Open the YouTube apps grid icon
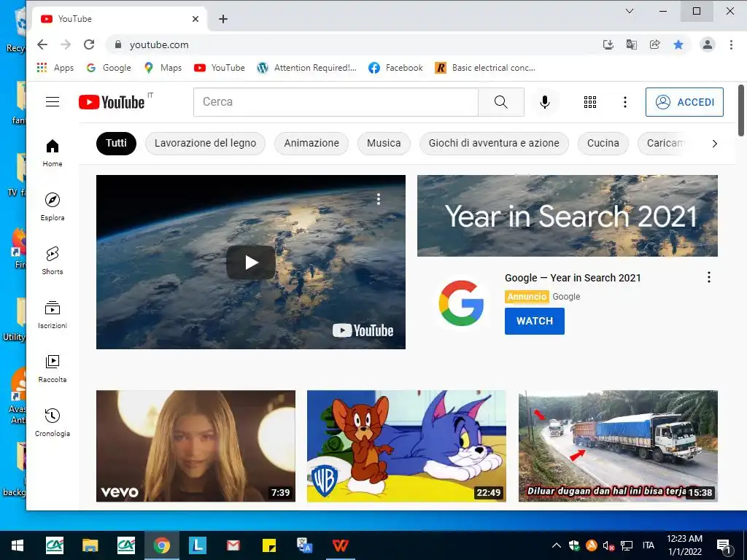The width and height of the screenshot is (747, 560). click(x=589, y=102)
